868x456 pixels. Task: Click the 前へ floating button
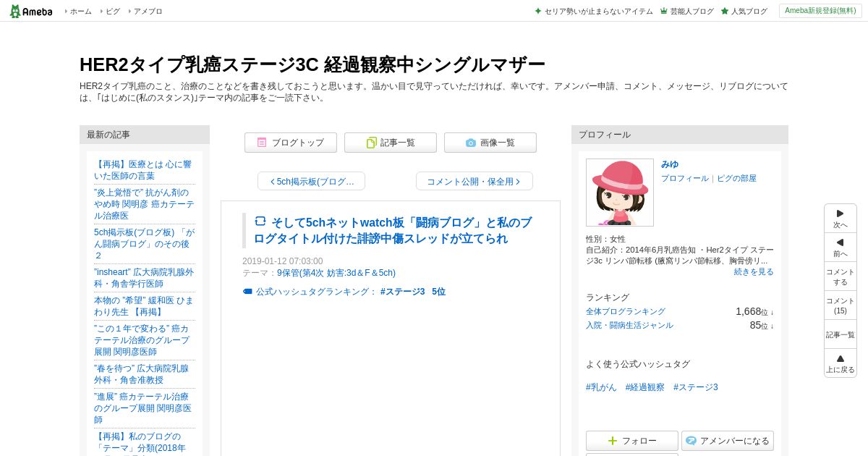(x=841, y=248)
